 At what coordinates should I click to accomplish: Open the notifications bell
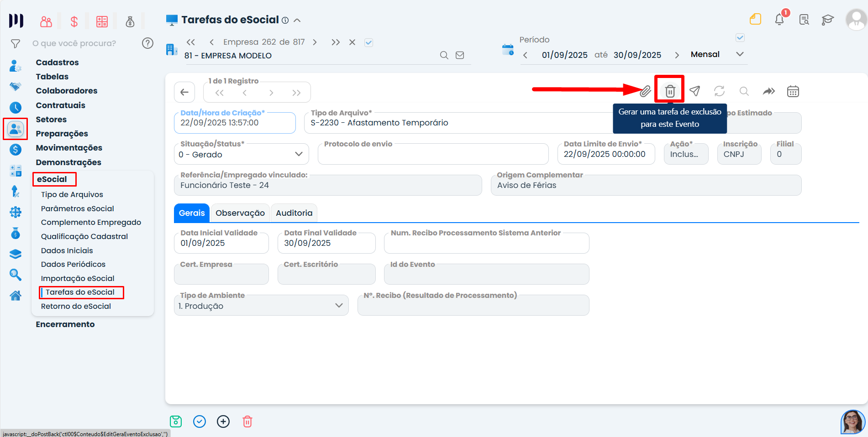(779, 20)
